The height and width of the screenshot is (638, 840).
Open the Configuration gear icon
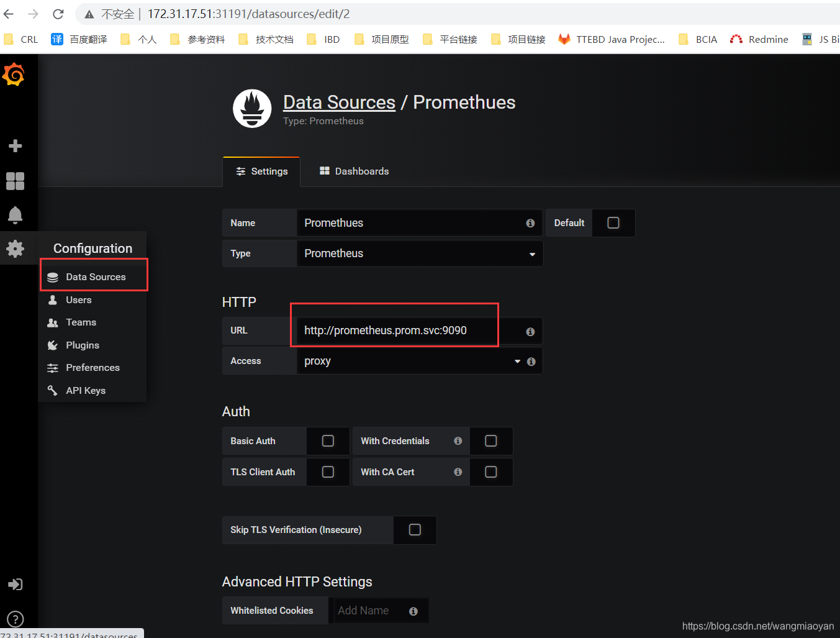[x=15, y=249]
